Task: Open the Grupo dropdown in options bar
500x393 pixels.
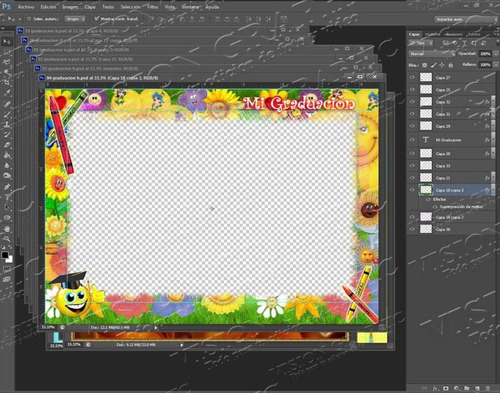Action: [75, 19]
